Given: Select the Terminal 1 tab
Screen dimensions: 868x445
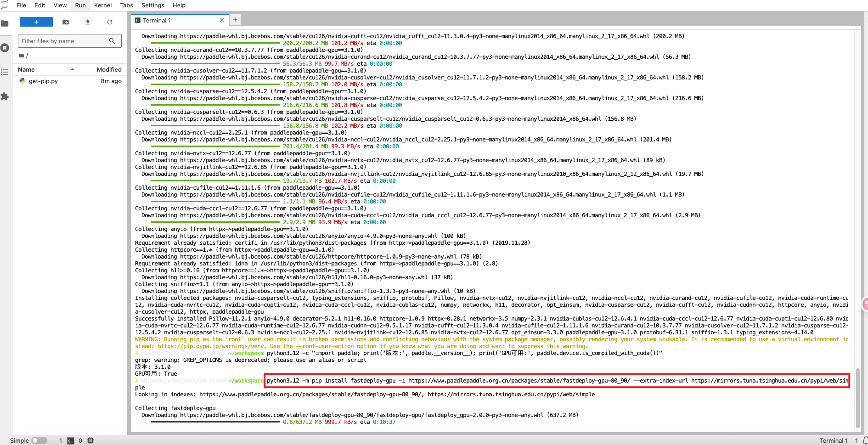Looking at the screenshot, I should [x=180, y=20].
